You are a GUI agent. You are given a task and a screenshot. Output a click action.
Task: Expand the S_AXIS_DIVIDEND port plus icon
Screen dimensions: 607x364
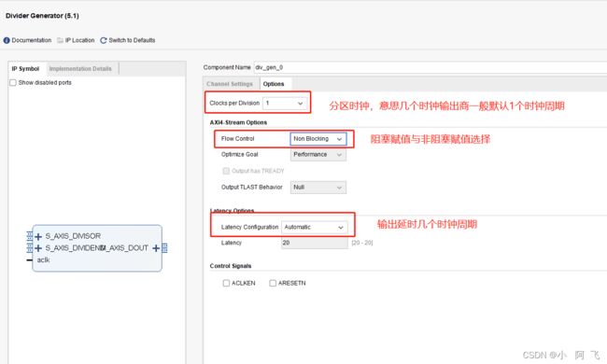tap(38, 248)
